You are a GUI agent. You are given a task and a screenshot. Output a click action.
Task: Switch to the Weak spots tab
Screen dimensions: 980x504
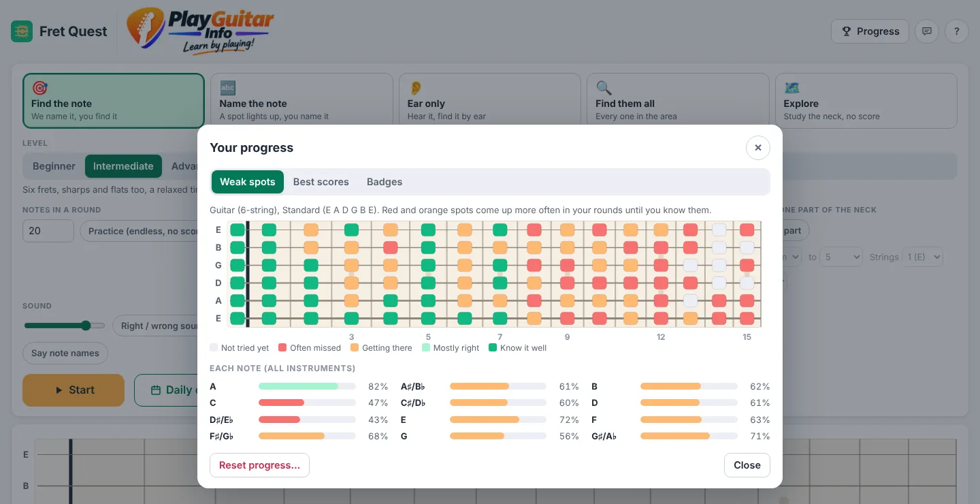coord(248,182)
